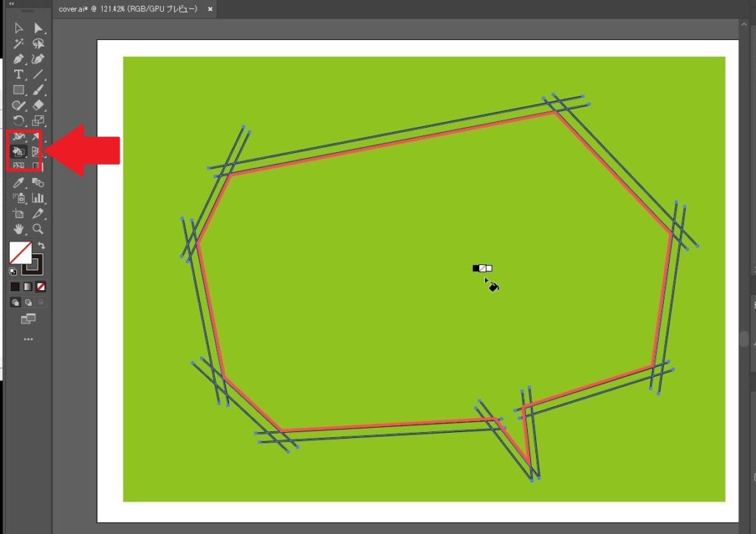Reset to default fill and stroke
The width and height of the screenshot is (756, 534).
tap(13, 271)
